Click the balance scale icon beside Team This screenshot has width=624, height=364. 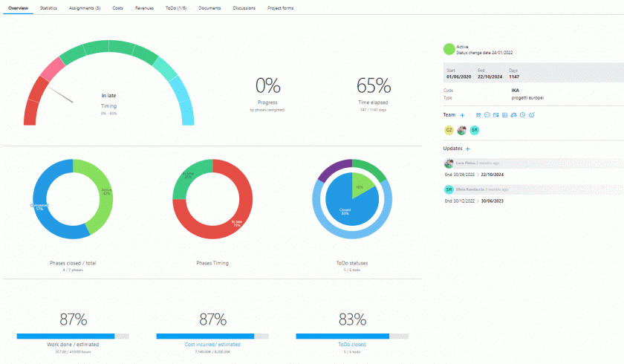click(x=514, y=115)
